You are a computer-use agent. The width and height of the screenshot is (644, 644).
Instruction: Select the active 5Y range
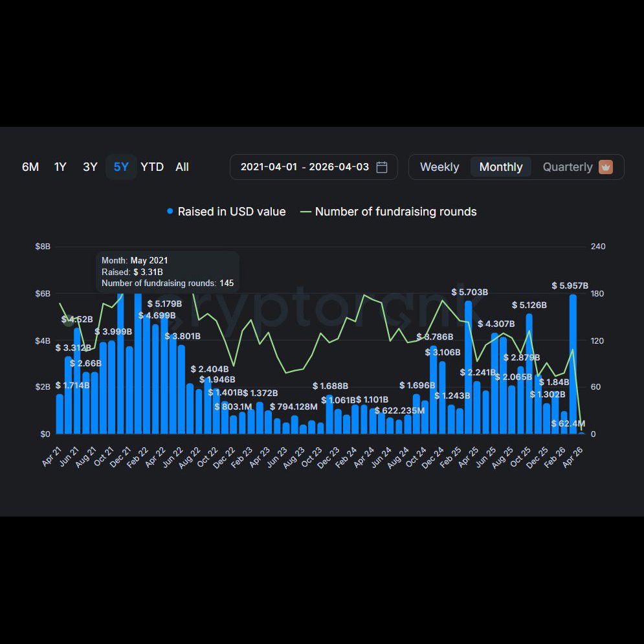(x=121, y=167)
